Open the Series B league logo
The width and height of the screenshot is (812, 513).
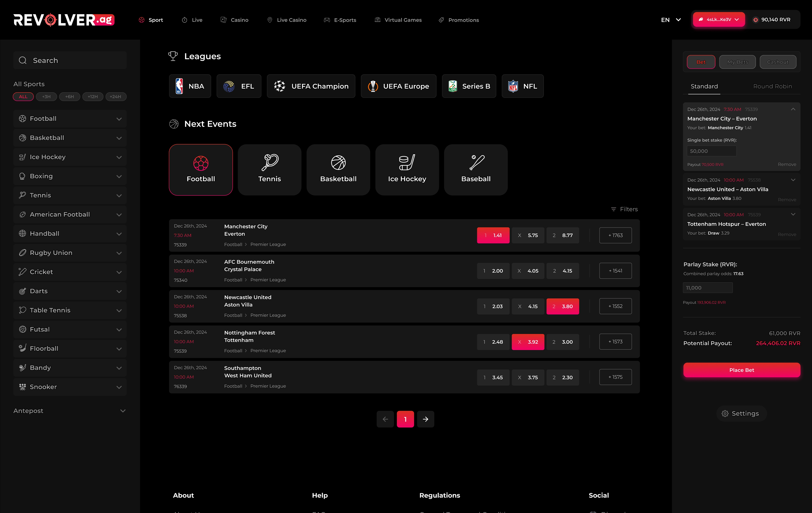point(453,86)
